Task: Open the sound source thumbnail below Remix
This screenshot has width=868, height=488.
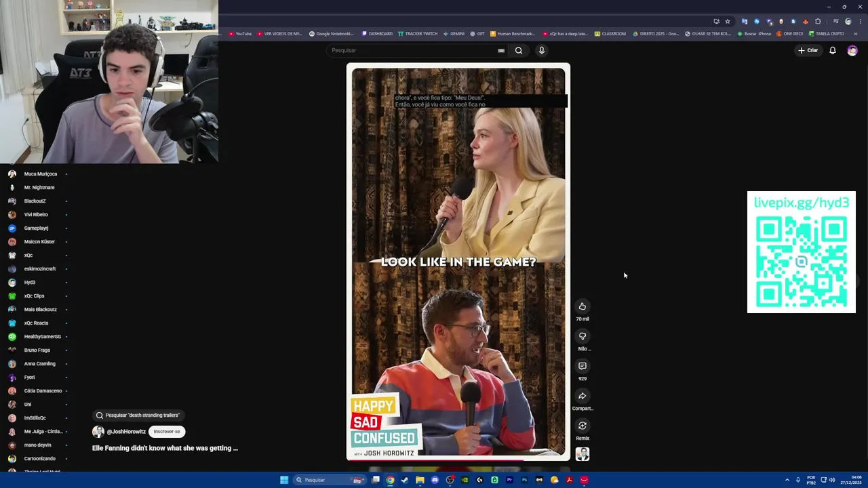Action: point(582,454)
